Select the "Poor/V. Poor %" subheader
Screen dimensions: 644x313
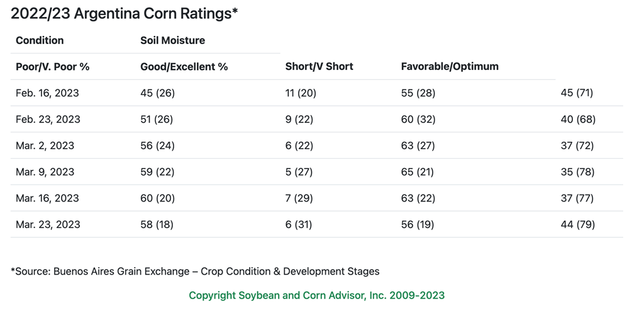[x=52, y=67]
